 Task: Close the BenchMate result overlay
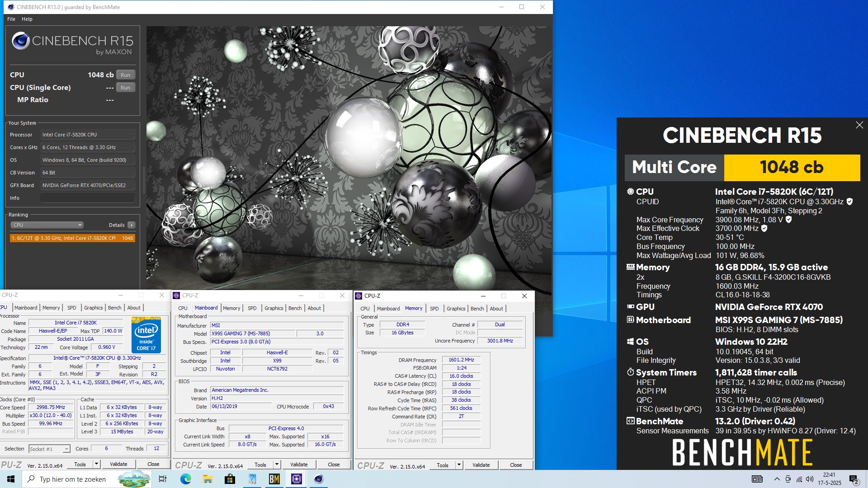click(859, 125)
